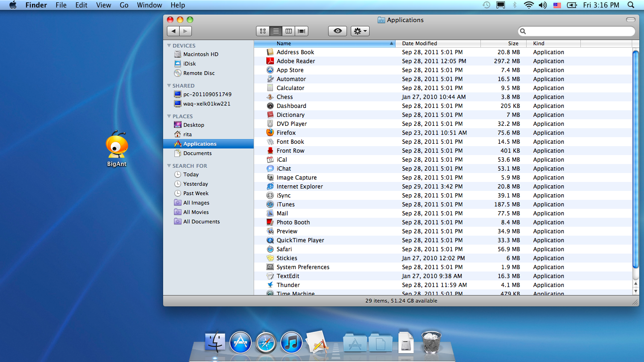Open Spotlight search in the menu bar
644x362 pixels.
click(x=631, y=5)
